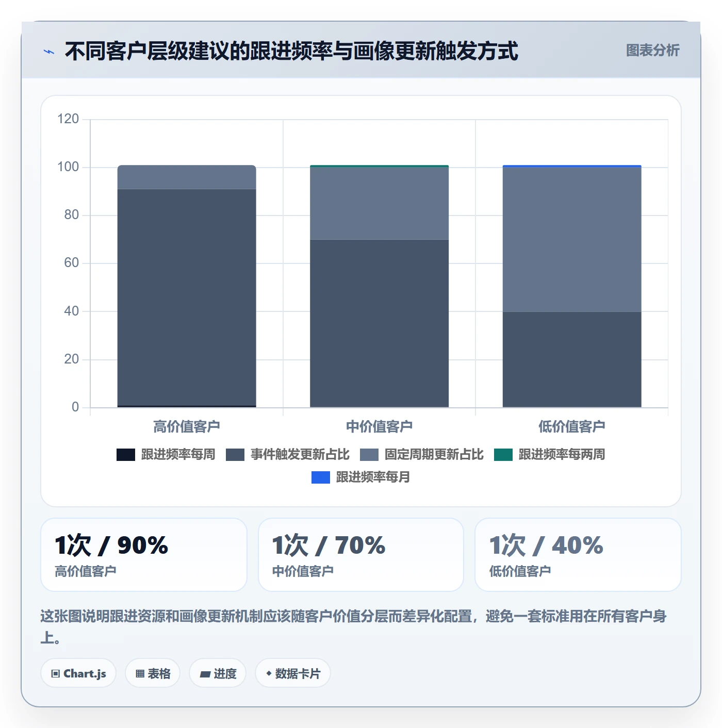Select the 数据卡片 tag
Screen dimensions: 722x728
click(293, 673)
